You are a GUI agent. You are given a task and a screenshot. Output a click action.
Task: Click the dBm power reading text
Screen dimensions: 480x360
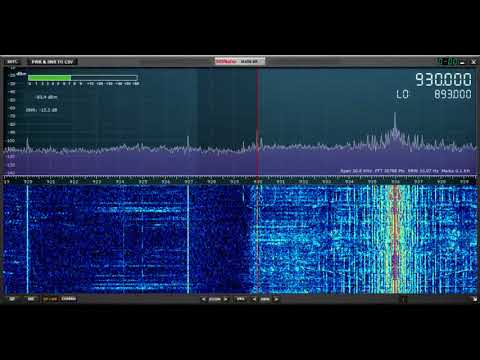tap(46, 97)
